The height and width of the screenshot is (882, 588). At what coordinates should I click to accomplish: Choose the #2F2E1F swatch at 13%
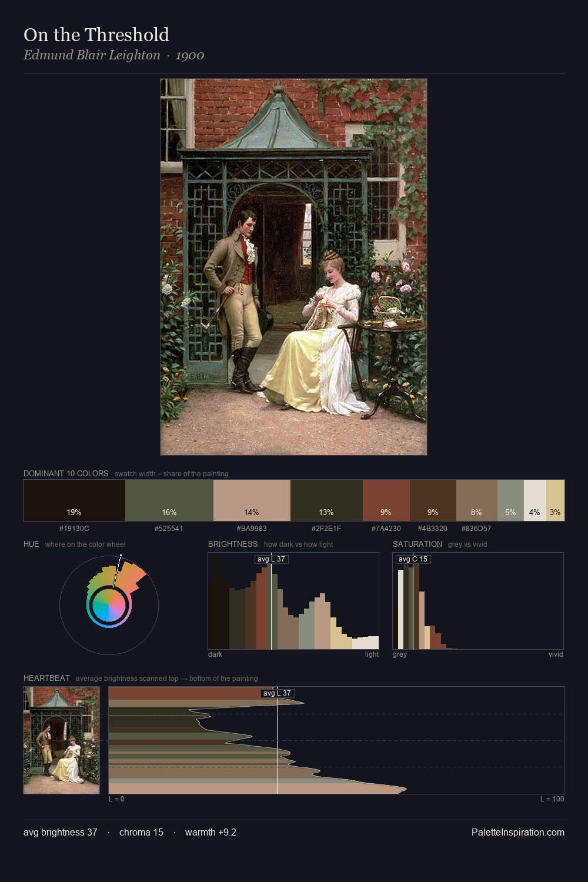[326, 500]
